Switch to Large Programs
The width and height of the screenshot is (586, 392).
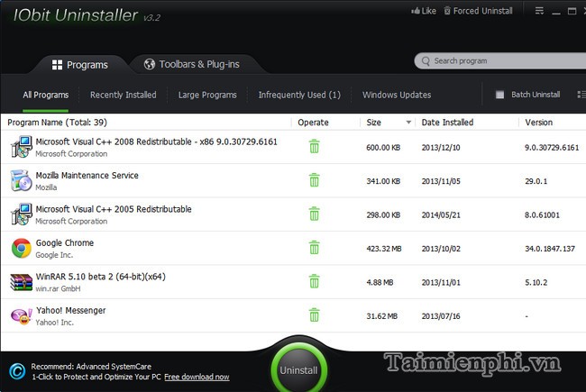[207, 95]
